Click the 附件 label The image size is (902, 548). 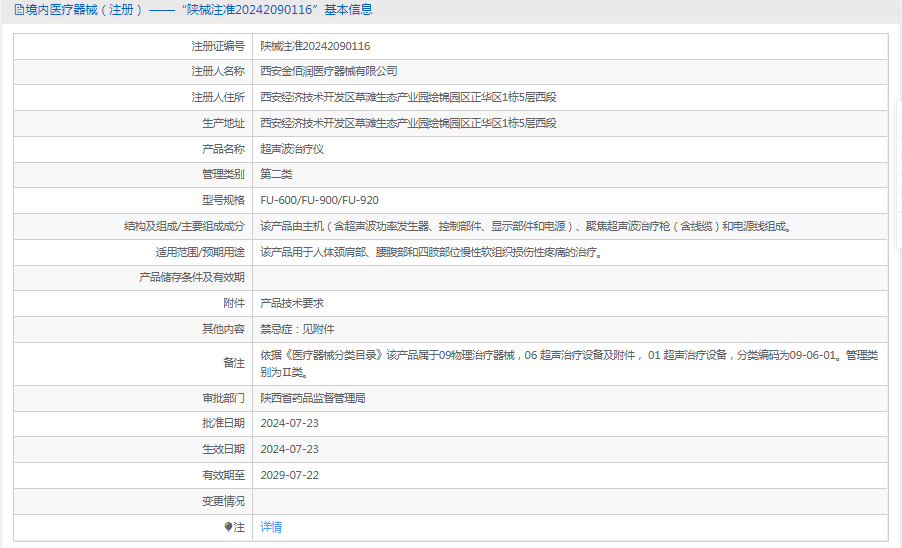click(x=234, y=303)
